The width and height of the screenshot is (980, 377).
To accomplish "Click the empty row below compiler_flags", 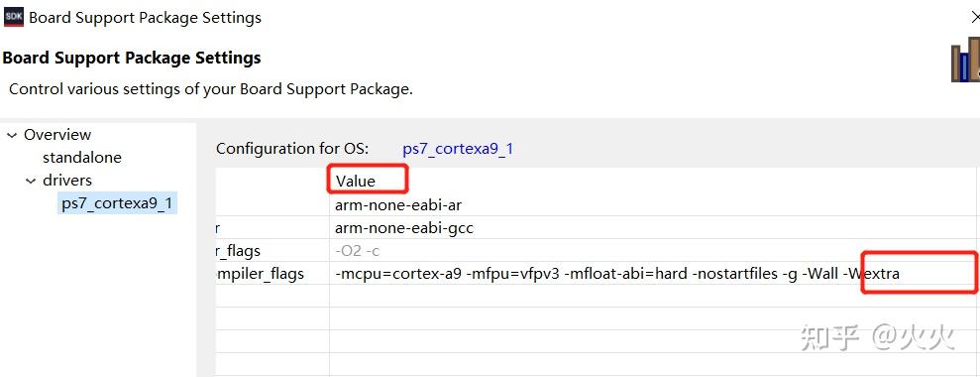I will tap(597, 296).
